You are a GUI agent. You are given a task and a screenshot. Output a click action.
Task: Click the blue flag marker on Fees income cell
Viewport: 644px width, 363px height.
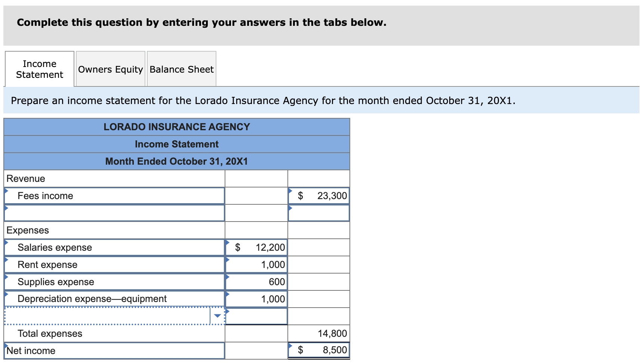[x=6, y=190]
